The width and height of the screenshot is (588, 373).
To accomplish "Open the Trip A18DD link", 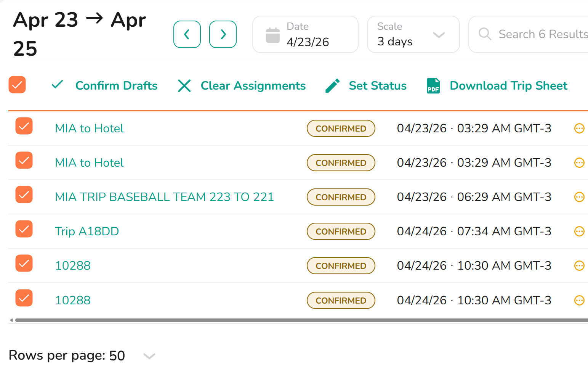I will pos(87,231).
